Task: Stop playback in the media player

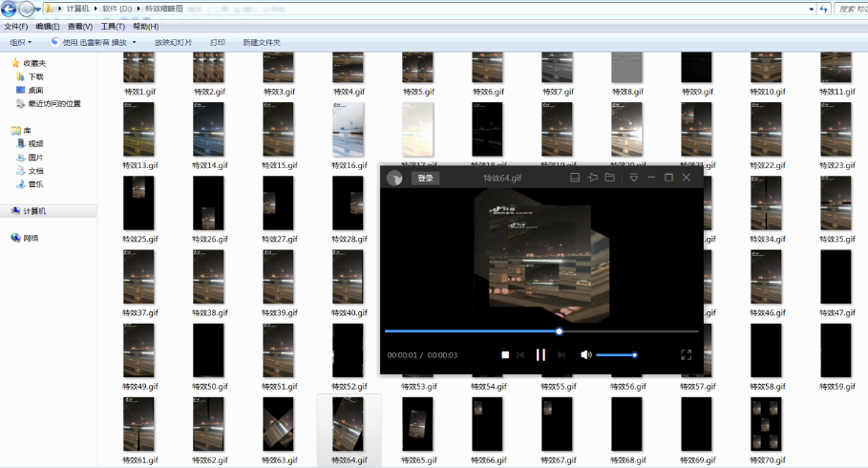Action: pos(505,354)
